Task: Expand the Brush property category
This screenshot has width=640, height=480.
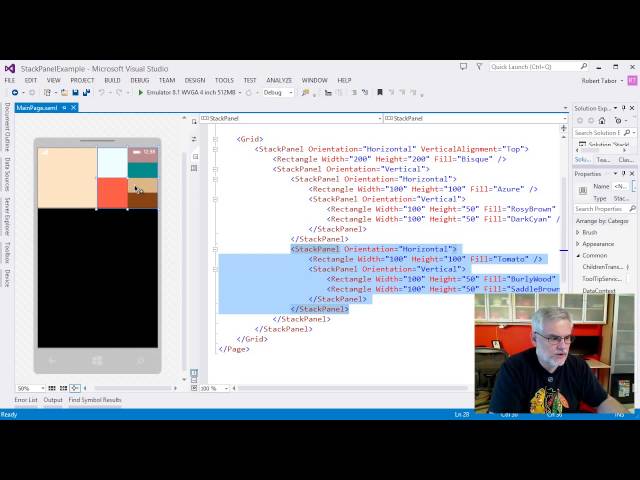Action: coord(578,232)
